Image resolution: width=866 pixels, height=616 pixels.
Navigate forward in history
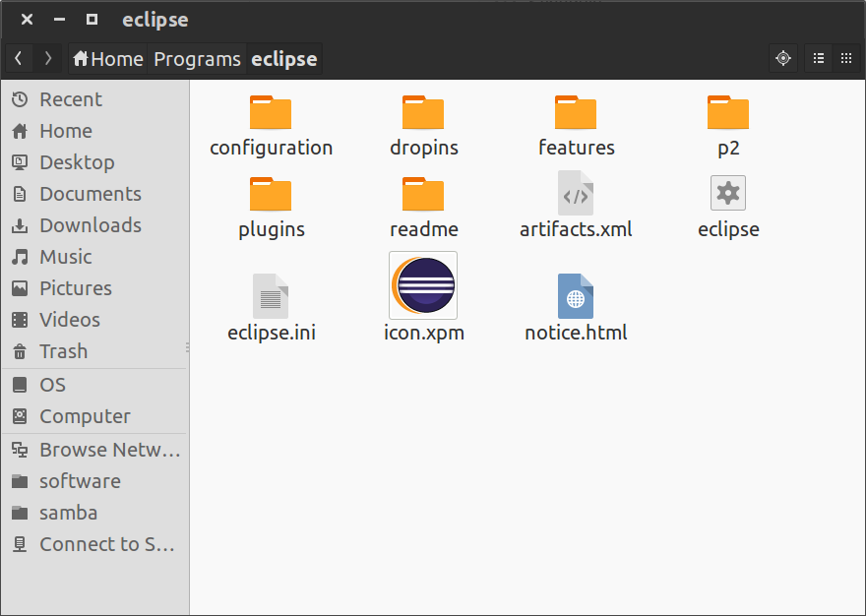pos(46,58)
